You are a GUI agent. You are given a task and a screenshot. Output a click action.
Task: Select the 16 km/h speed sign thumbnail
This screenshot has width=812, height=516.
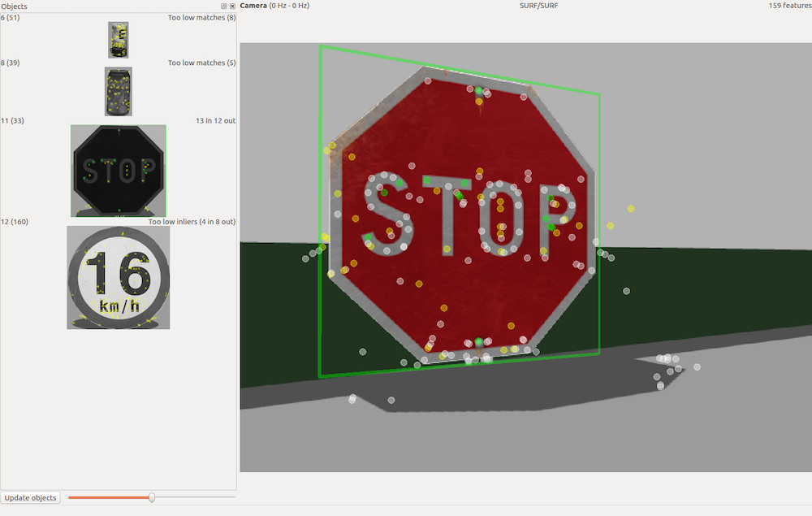click(x=119, y=277)
